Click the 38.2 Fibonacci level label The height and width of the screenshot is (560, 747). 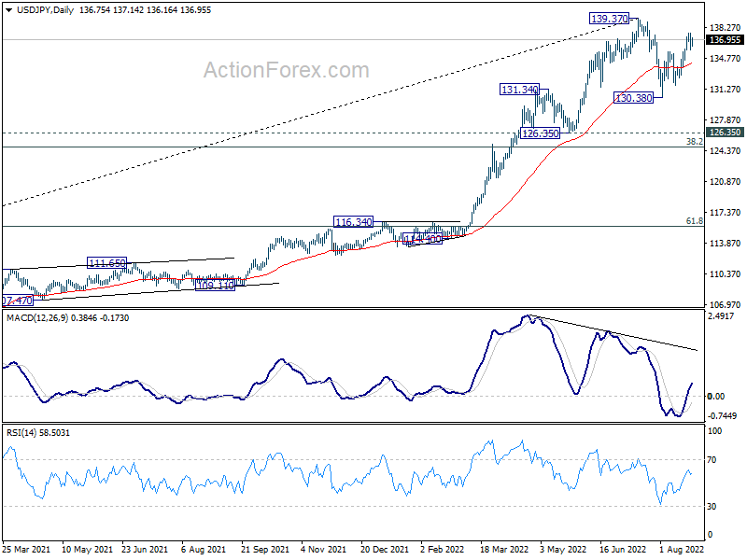(x=694, y=142)
